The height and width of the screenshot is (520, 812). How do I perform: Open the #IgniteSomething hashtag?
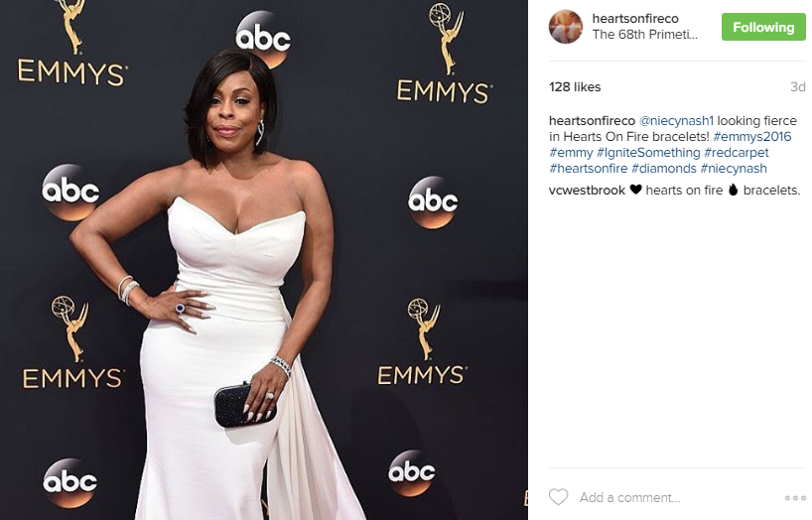pyautogui.click(x=648, y=153)
